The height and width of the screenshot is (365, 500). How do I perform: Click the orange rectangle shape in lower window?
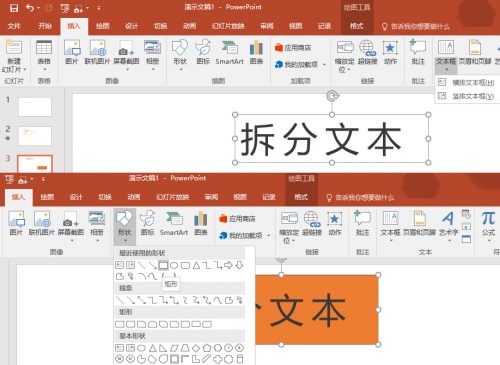click(x=317, y=310)
